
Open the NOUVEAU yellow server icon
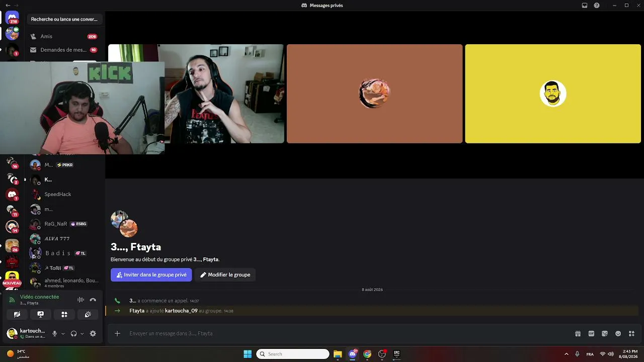12,278
